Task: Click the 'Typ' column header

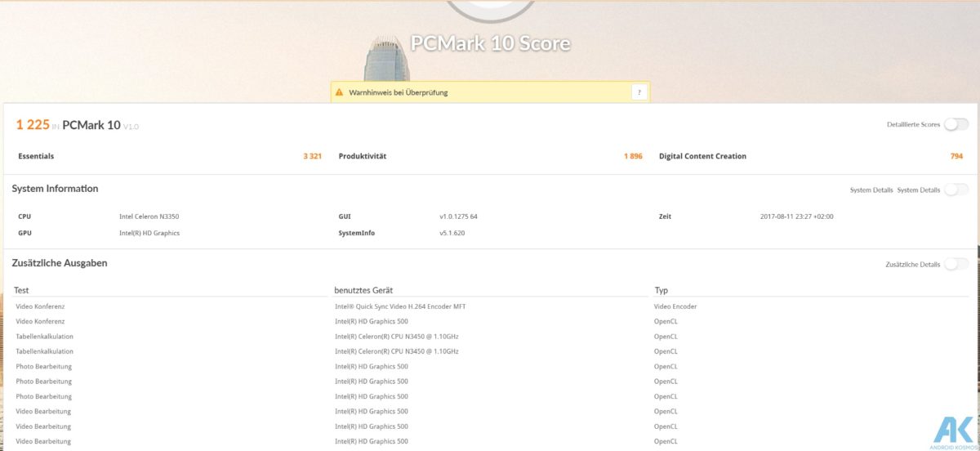Action: (x=661, y=290)
